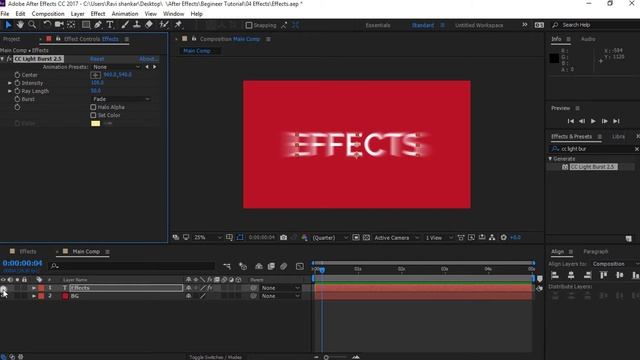Open the Composition menu

click(x=48, y=14)
